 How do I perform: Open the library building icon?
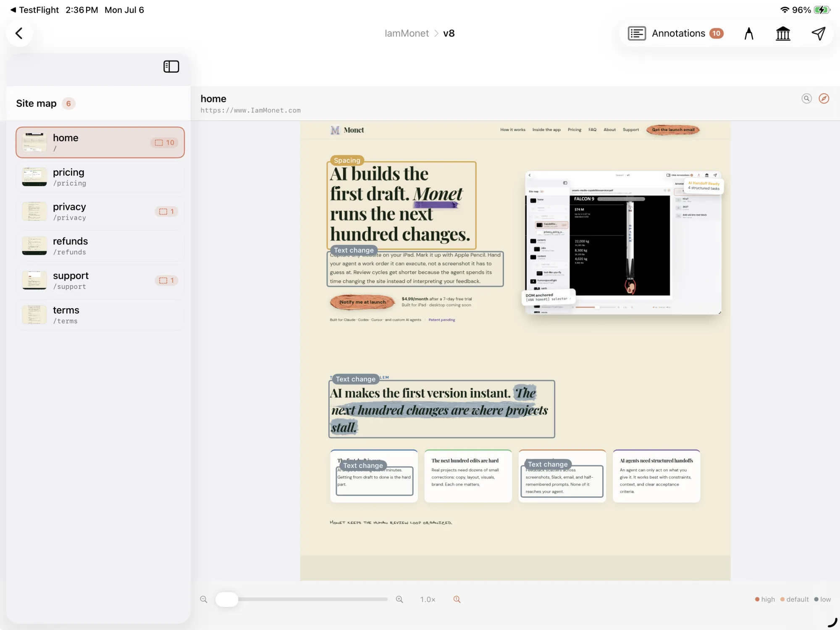(x=783, y=33)
